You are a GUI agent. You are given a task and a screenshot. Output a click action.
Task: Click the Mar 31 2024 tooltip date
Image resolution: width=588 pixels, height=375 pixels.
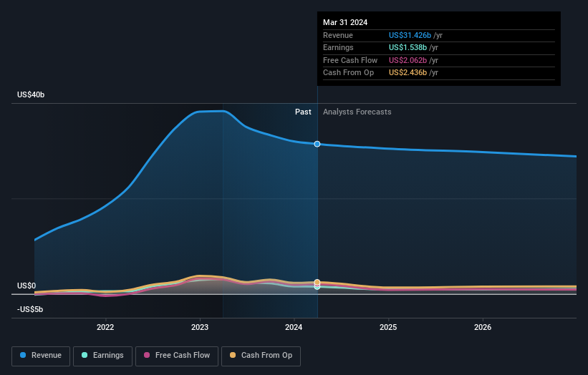[345, 22]
